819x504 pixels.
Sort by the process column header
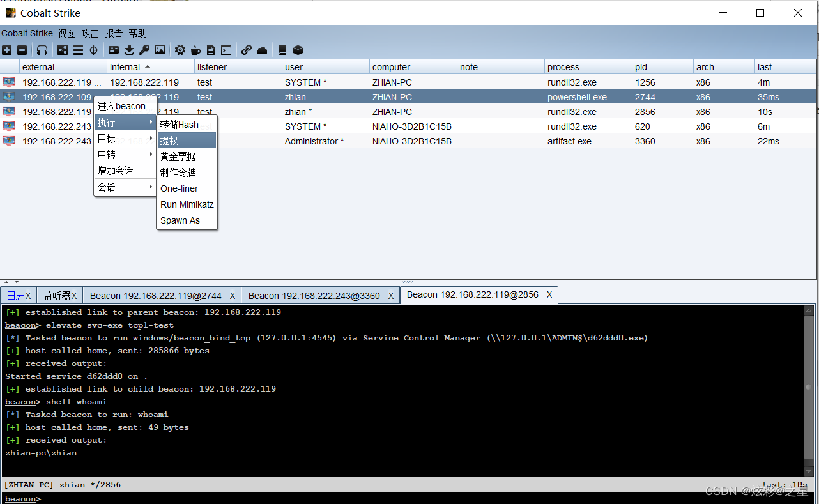[x=588, y=67]
